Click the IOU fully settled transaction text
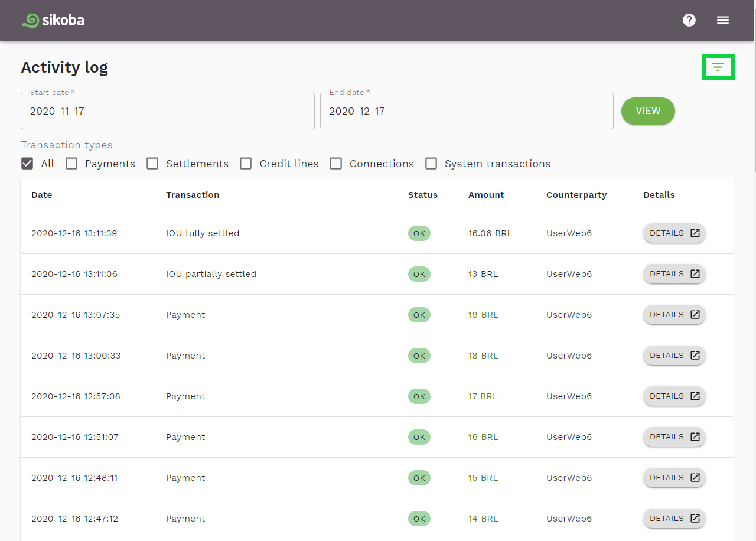This screenshot has height=541, width=756. pyautogui.click(x=203, y=233)
